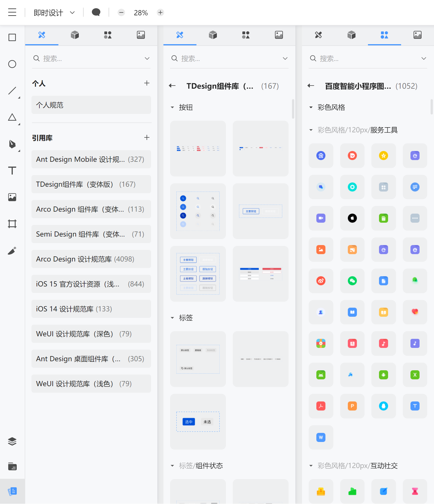Add a referenced library with plus beside 引用库
The image size is (434, 504).
click(147, 137)
